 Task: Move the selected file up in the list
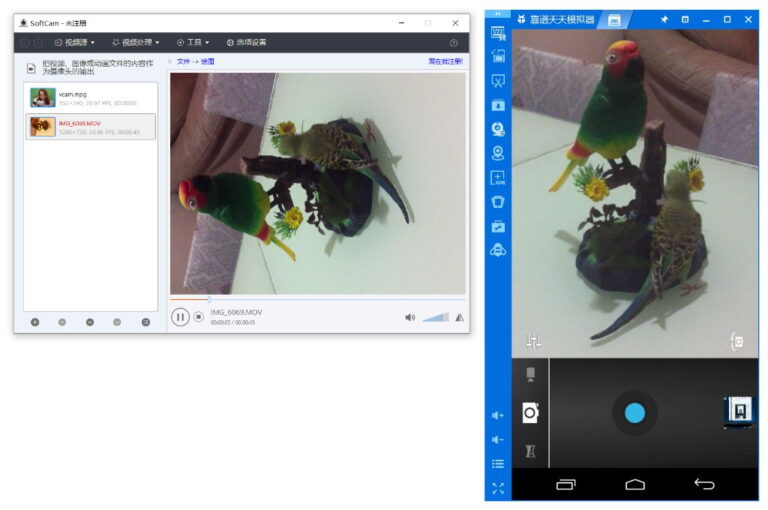point(90,322)
